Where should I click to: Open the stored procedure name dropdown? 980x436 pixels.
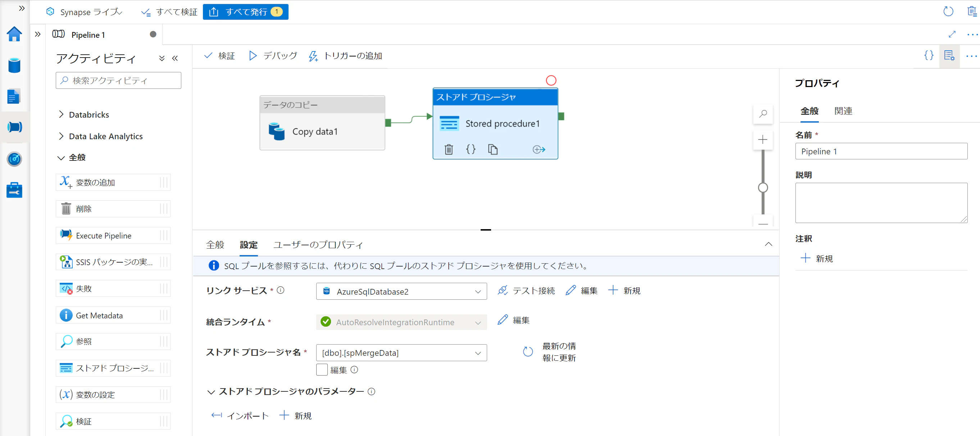pyautogui.click(x=401, y=353)
